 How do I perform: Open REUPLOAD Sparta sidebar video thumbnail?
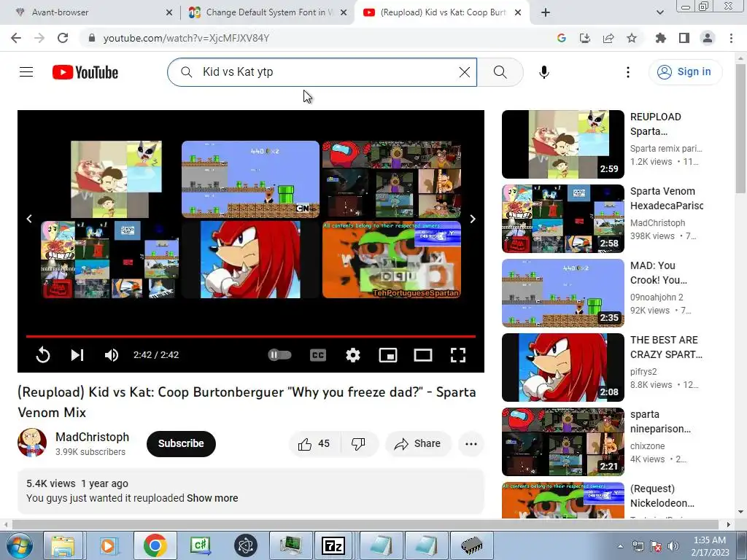tap(562, 144)
